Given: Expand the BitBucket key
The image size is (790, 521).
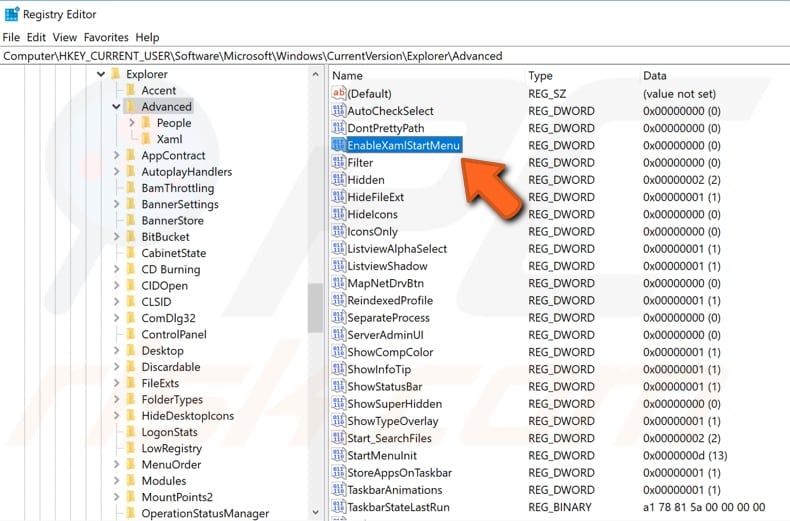Looking at the screenshot, I should pyautogui.click(x=116, y=236).
